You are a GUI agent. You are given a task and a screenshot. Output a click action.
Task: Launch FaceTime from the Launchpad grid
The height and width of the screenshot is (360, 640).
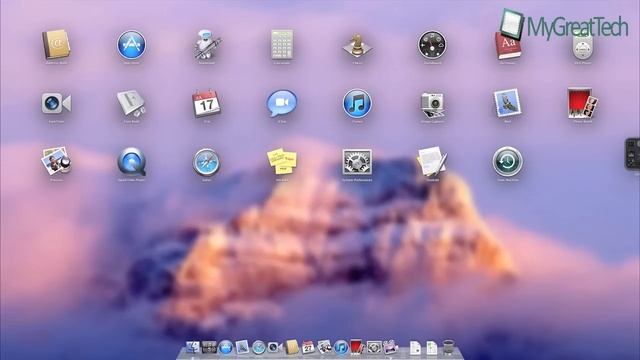pyautogui.click(x=56, y=103)
